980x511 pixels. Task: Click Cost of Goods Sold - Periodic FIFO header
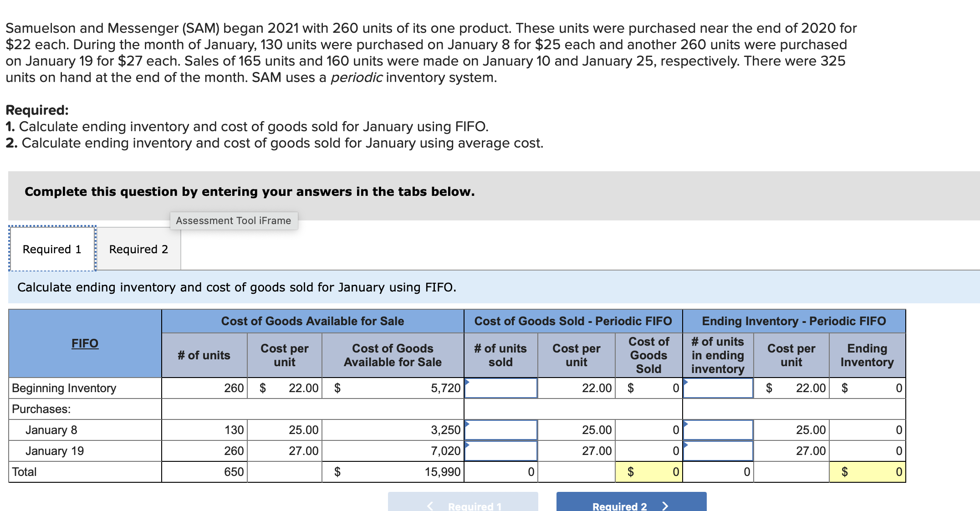(x=573, y=321)
